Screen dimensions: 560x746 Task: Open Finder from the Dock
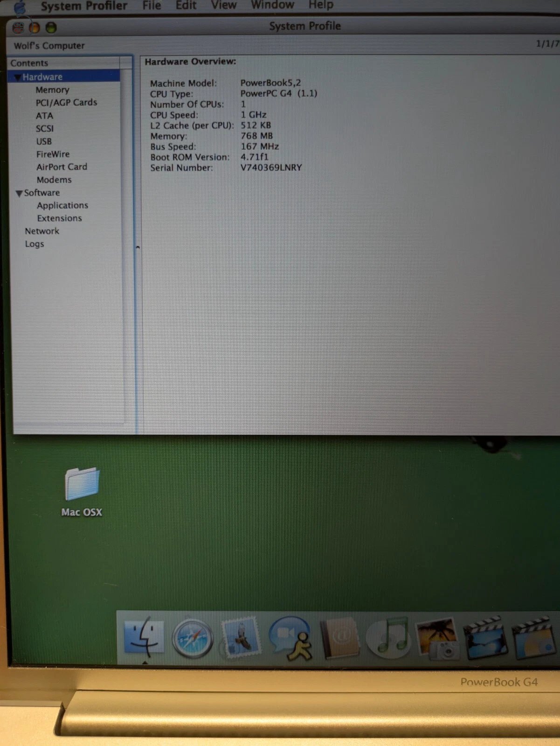pyautogui.click(x=144, y=637)
